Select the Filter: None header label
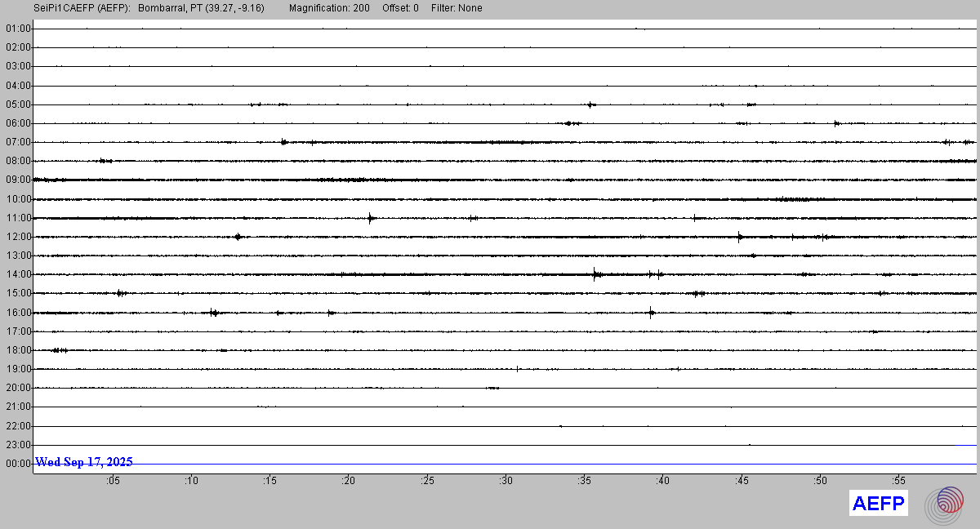980x529 pixels. pyautogui.click(x=457, y=8)
